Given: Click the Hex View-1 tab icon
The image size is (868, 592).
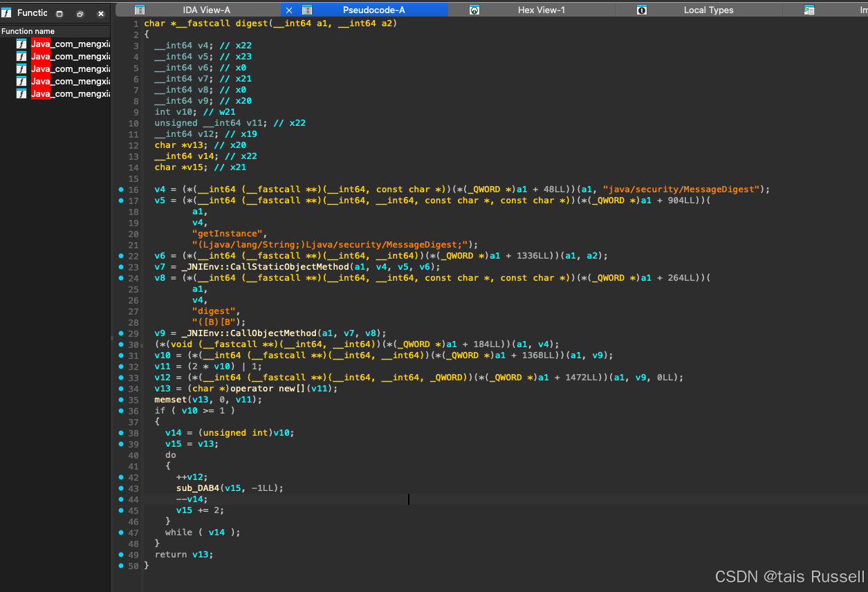Looking at the screenshot, I should click(474, 10).
